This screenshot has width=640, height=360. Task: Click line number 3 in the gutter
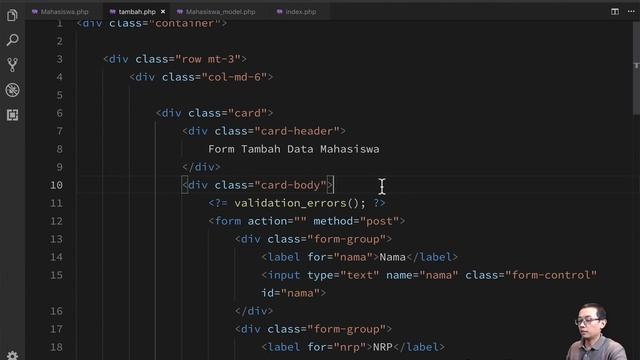[60, 59]
